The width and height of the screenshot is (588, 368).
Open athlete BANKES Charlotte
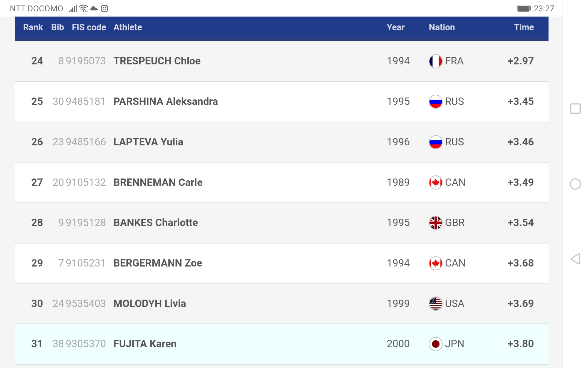coord(156,223)
